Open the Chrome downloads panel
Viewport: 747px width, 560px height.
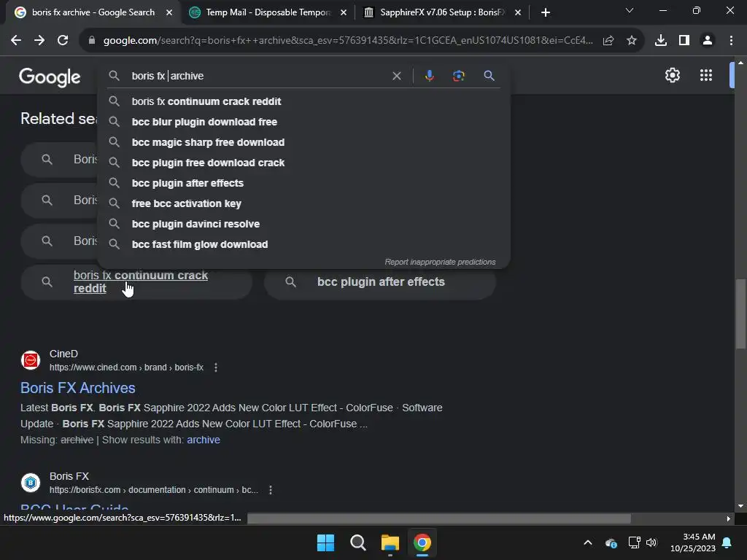click(x=661, y=41)
